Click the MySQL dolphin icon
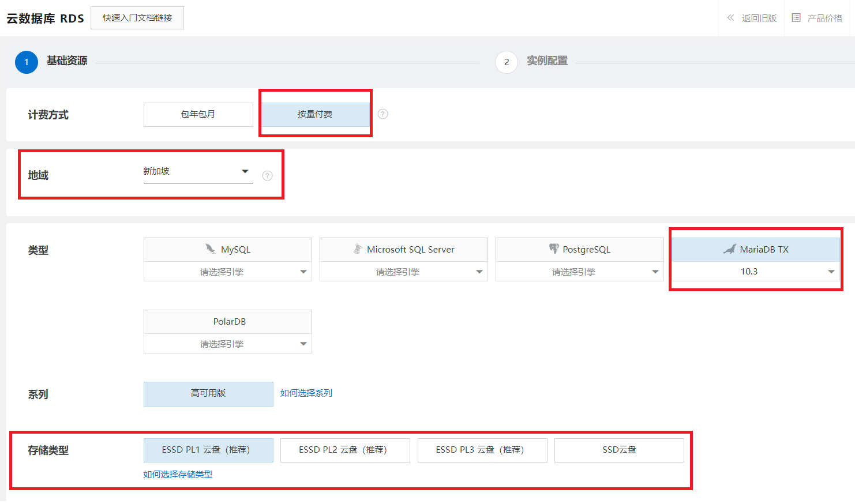855x504 pixels. click(211, 249)
